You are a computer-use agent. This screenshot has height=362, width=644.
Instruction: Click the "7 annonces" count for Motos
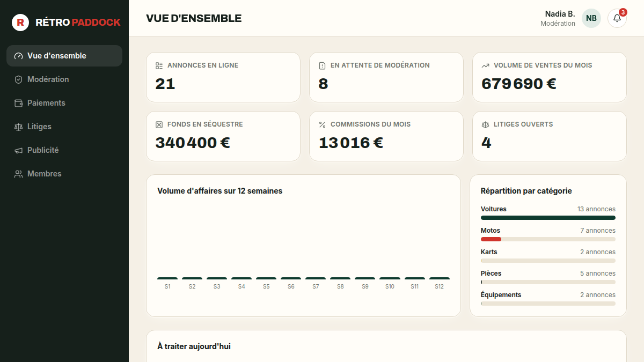pyautogui.click(x=598, y=231)
